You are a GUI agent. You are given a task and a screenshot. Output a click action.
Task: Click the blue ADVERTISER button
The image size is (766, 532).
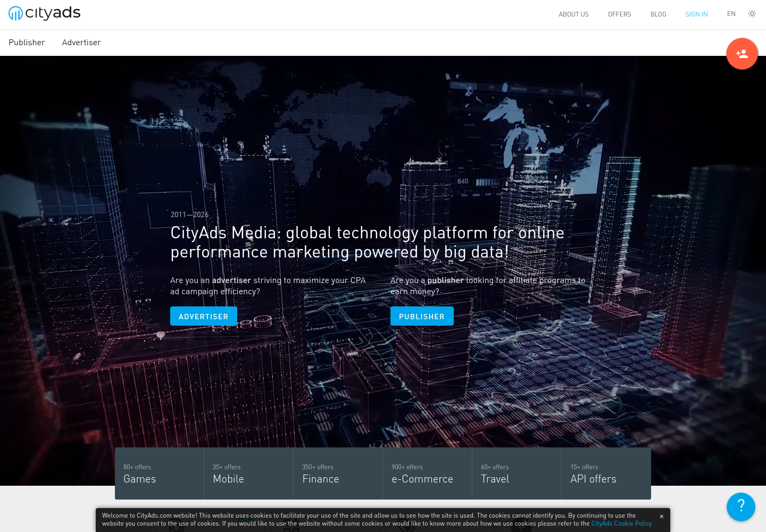(x=204, y=316)
